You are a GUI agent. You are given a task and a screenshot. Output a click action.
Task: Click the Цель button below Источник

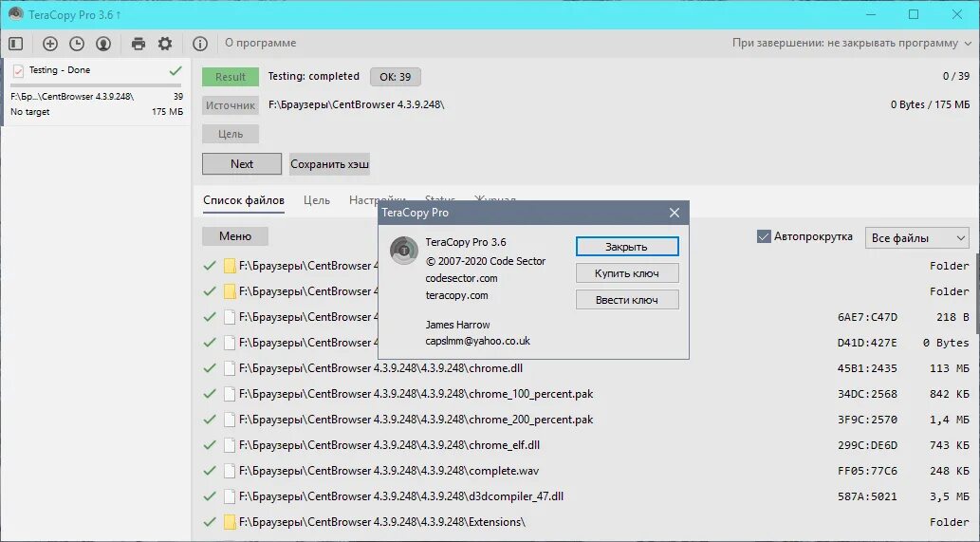230,134
